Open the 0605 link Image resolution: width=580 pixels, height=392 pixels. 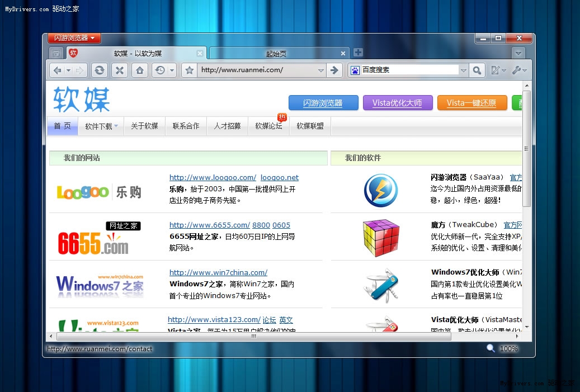[281, 225]
